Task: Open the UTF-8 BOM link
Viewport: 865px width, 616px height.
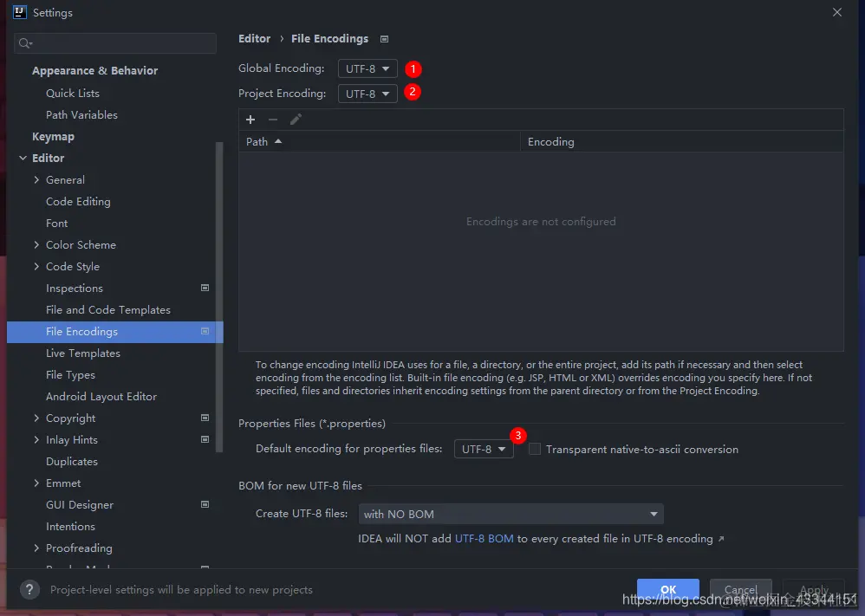Action: (x=484, y=539)
